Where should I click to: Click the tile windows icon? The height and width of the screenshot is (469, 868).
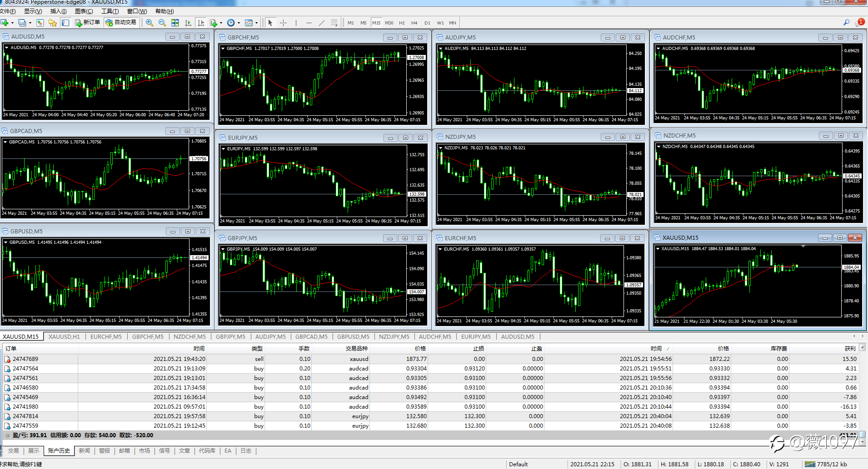[x=175, y=23]
